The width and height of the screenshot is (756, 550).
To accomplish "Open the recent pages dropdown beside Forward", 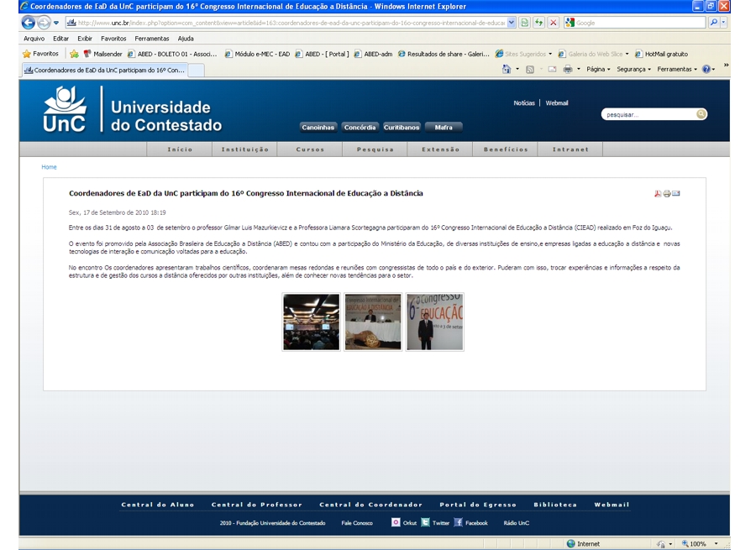I will tap(56, 23).
